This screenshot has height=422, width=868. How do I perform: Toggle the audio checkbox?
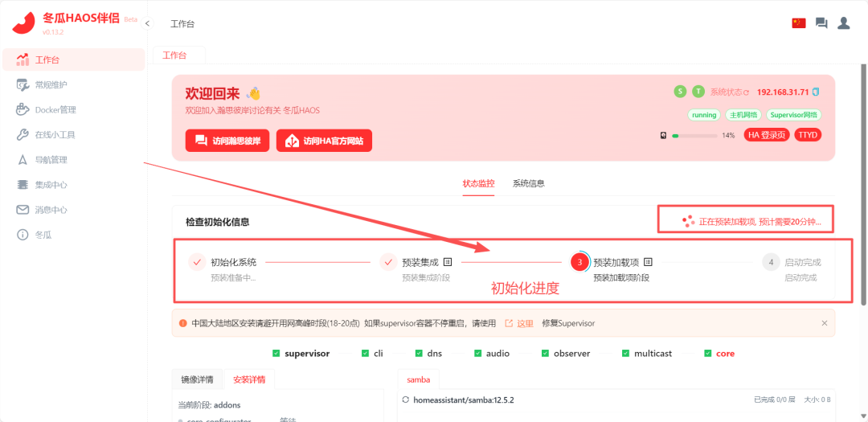477,354
